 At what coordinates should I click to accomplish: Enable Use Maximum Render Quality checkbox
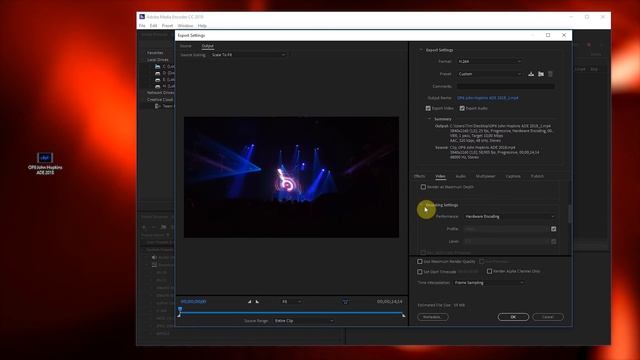point(420,261)
